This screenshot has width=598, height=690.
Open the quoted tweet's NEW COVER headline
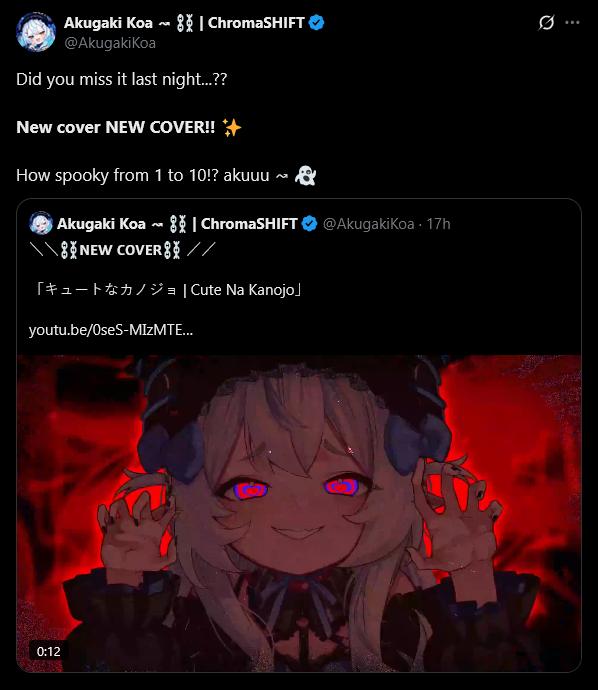tap(122, 250)
